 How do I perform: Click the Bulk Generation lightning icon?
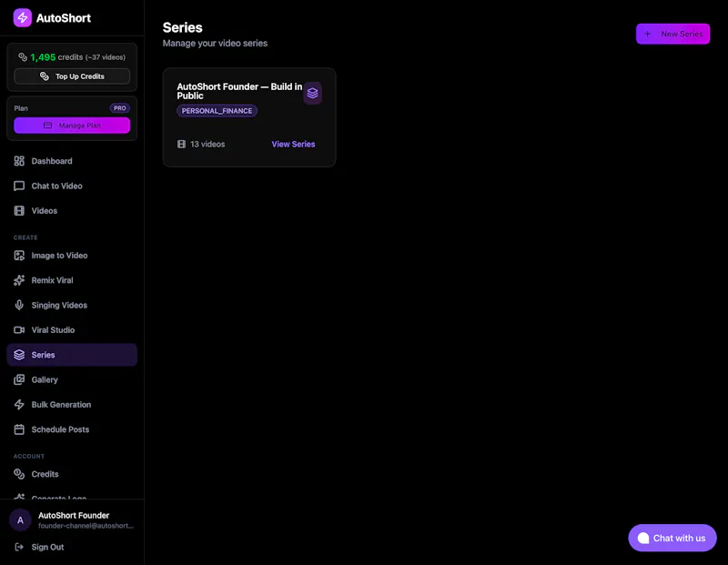tap(19, 404)
